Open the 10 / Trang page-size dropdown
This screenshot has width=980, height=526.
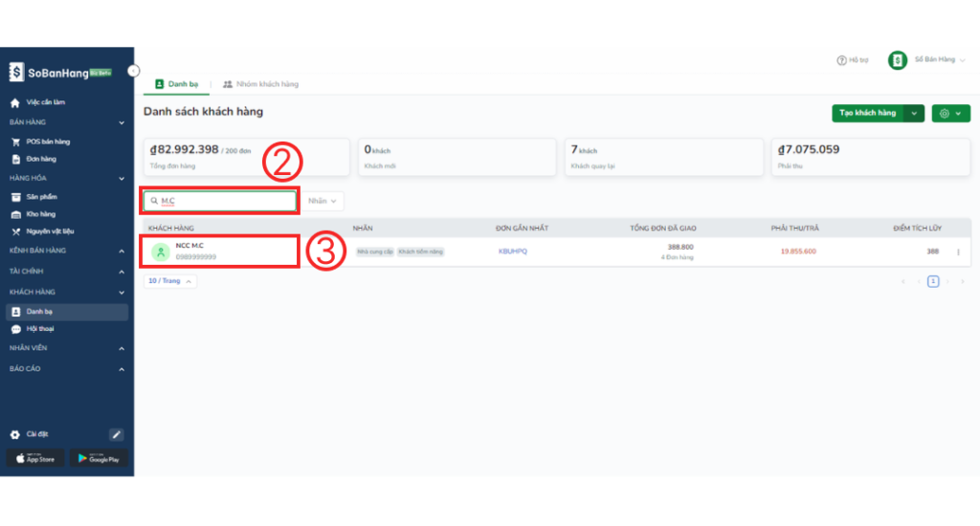[x=170, y=281]
